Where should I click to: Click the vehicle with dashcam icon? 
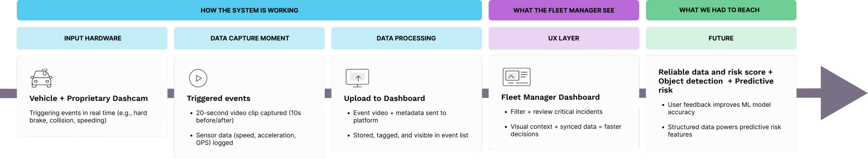pos(41,78)
